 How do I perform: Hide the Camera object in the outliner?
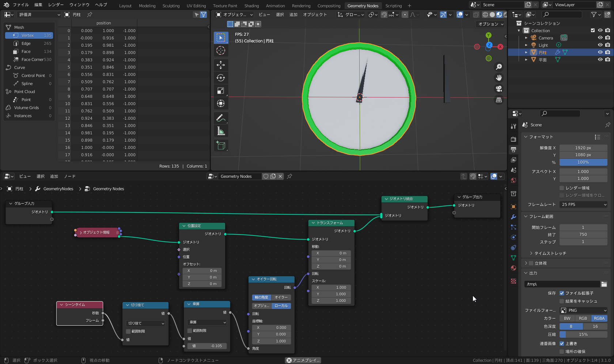600,38
